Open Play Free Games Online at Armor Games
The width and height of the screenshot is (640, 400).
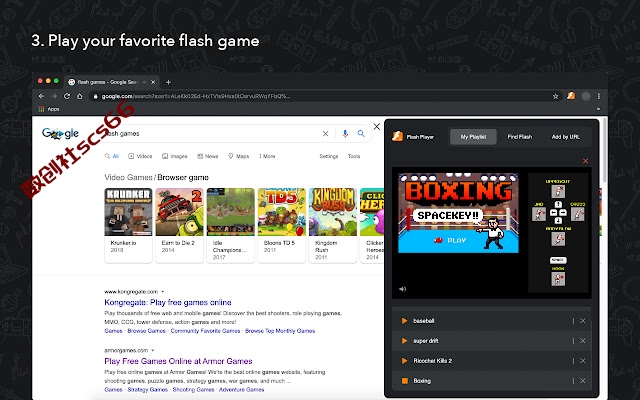coord(178,361)
